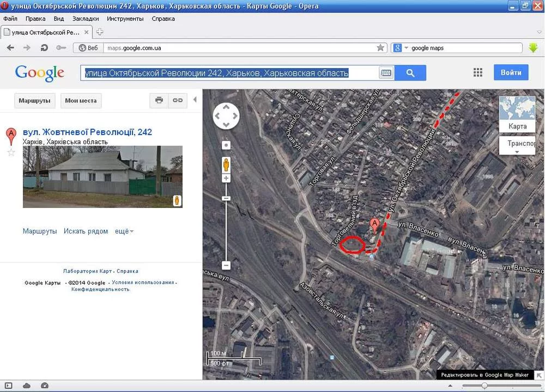Image resolution: width=545 pixels, height=392 pixels.
Task: Add a new tab with the plus icon
Action: click(x=100, y=32)
